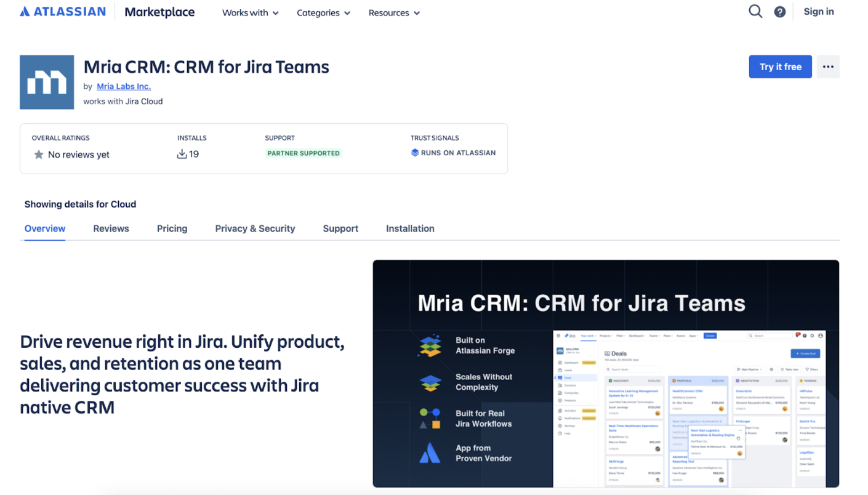The width and height of the screenshot is (868, 495).
Task: Click the Partner Supported badge
Action: click(303, 153)
